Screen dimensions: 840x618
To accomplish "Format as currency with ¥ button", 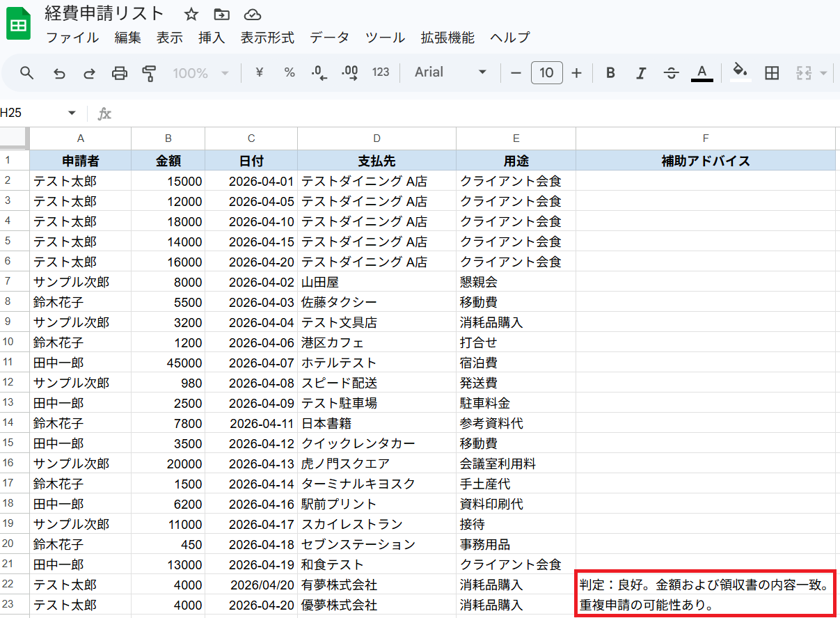I will pos(259,72).
